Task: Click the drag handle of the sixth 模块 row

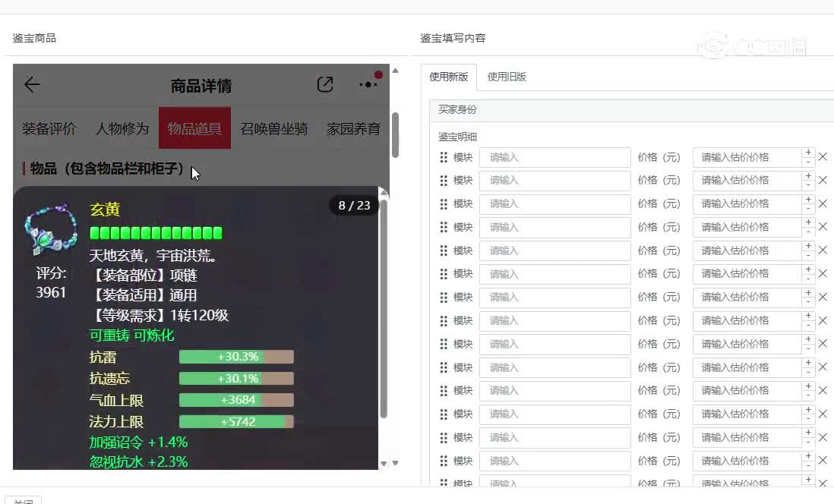Action: [x=444, y=274]
